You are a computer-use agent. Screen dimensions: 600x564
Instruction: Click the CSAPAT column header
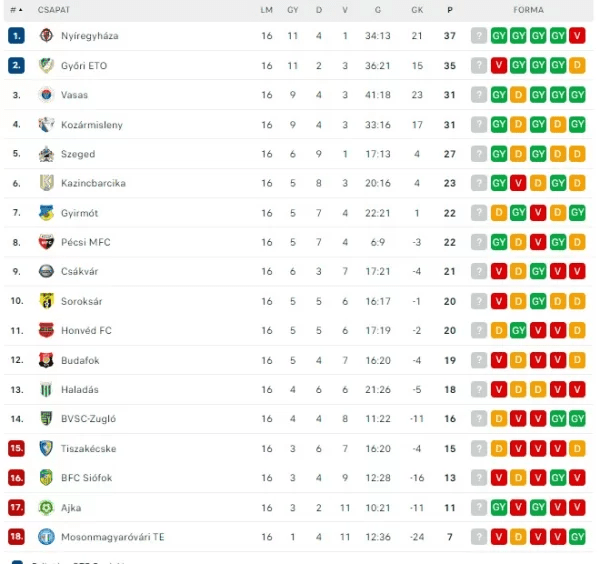coord(54,10)
